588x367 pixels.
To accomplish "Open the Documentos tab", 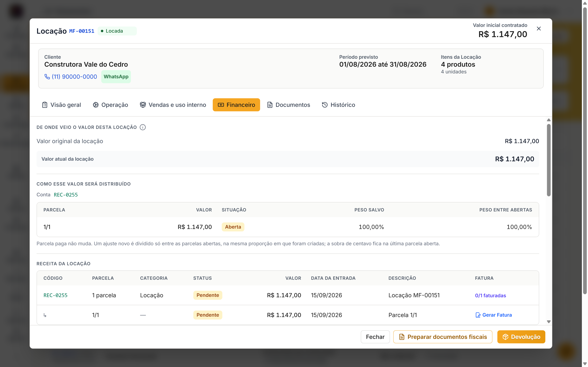I will click(x=289, y=105).
